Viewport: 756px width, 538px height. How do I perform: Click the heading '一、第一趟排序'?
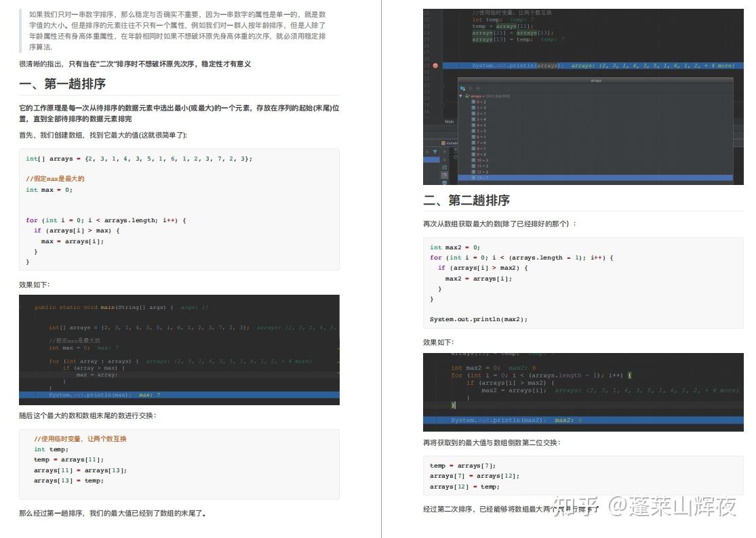point(62,84)
